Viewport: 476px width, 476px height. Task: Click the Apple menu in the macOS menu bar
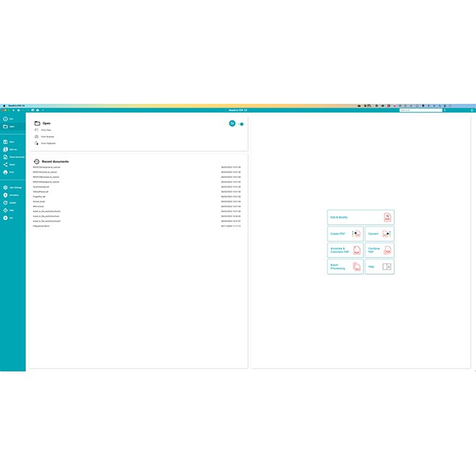click(x=4, y=106)
